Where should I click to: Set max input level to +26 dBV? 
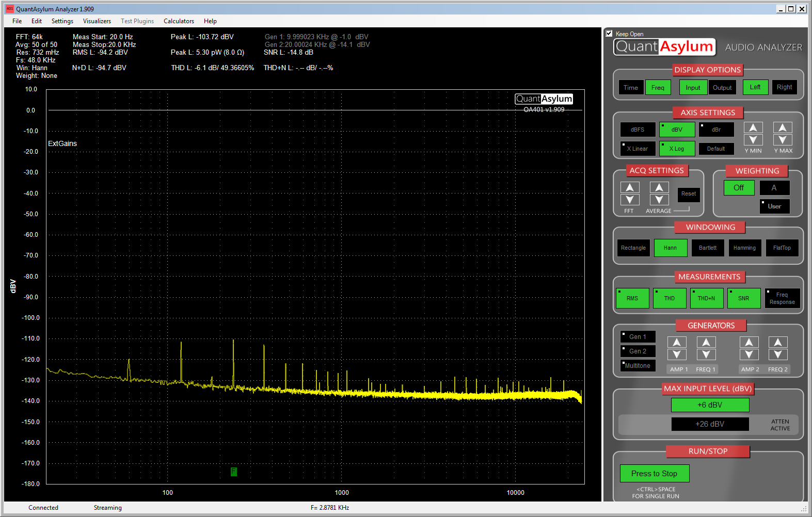(x=710, y=424)
